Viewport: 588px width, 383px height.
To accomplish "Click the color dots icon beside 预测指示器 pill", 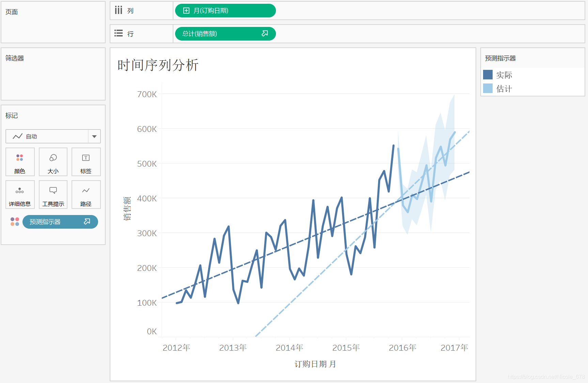I will (x=15, y=222).
